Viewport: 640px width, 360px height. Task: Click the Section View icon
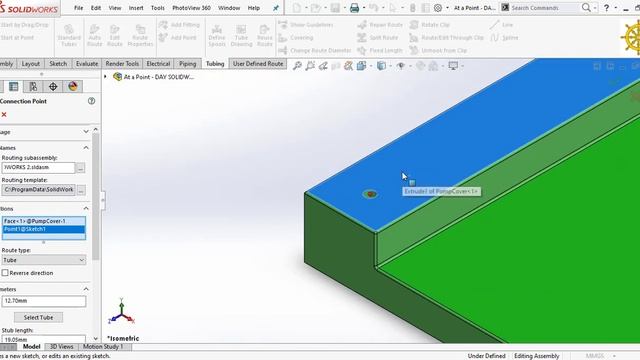pos(348,66)
